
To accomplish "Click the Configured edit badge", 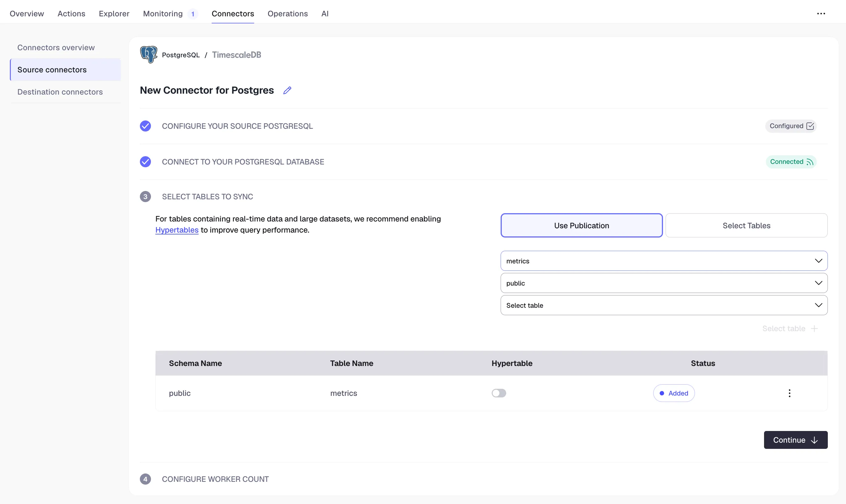I will click(791, 126).
